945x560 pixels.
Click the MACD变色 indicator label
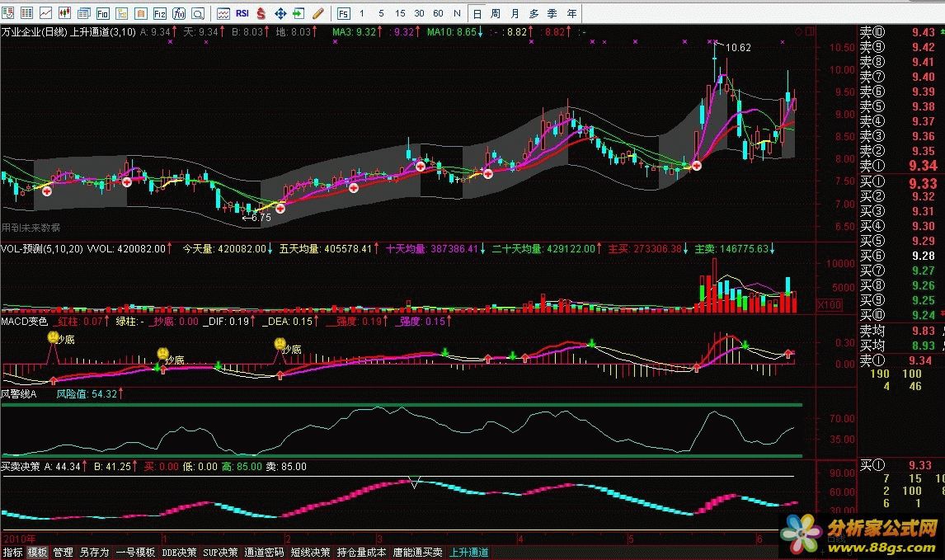(x=24, y=322)
